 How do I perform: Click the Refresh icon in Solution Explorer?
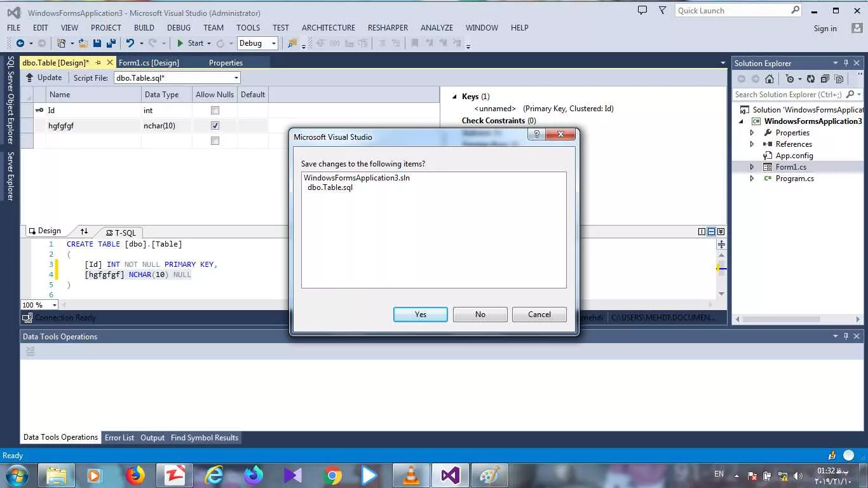pyautogui.click(x=811, y=79)
